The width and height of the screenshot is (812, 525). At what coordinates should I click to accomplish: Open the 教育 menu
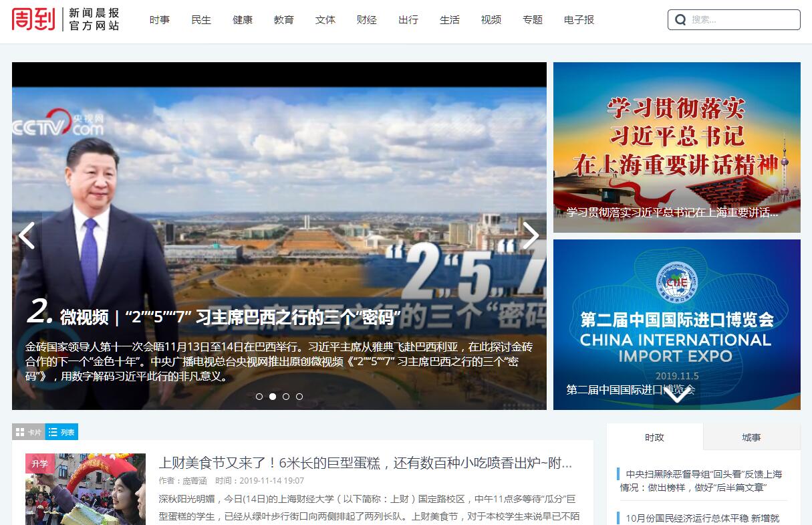(284, 20)
